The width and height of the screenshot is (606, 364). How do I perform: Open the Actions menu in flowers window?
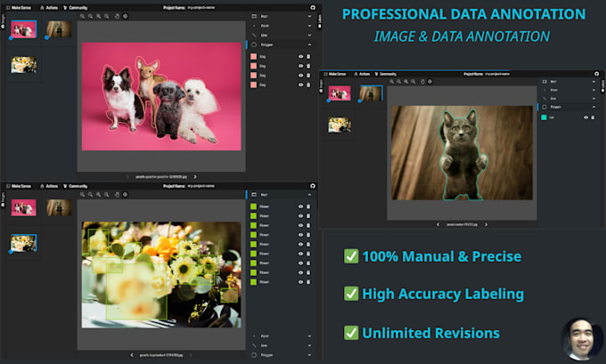pyautogui.click(x=49, y=186)
